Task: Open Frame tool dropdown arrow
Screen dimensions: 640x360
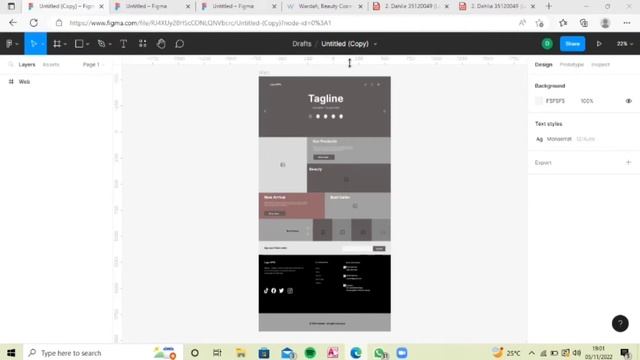Action: tap(65, 44)
